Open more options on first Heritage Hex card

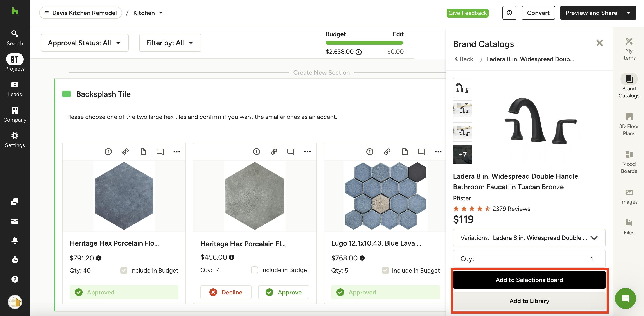click(x=176, y=151)
